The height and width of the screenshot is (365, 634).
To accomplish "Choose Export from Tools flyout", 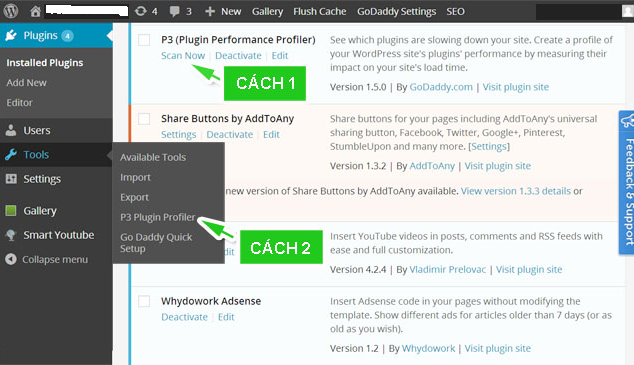I will point(134,197).
